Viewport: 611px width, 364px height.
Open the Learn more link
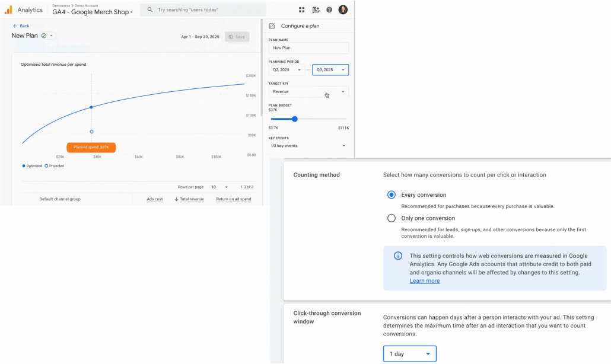(x=424, y=281)
